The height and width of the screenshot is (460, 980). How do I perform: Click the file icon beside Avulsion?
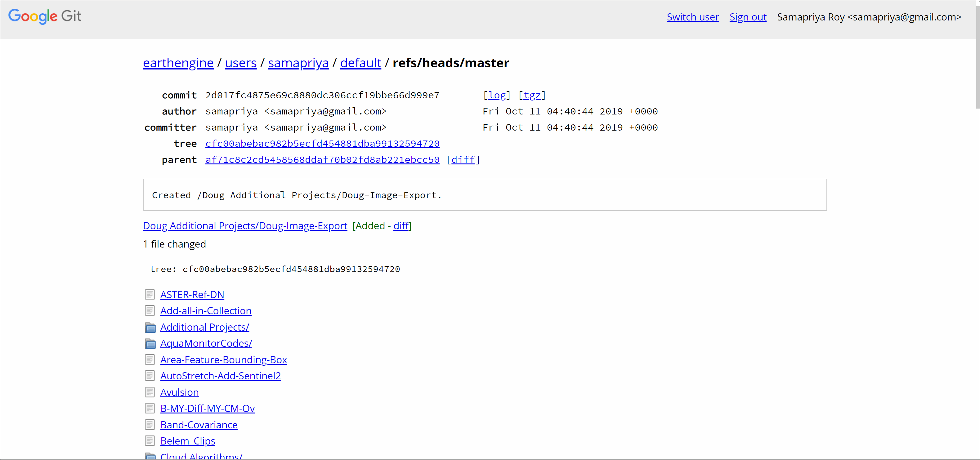point(150,392)
